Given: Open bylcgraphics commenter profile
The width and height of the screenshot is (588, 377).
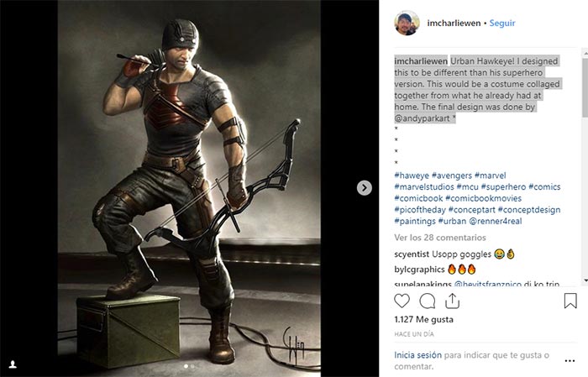Looking at the screenshot, I should [x=419, y=270].
